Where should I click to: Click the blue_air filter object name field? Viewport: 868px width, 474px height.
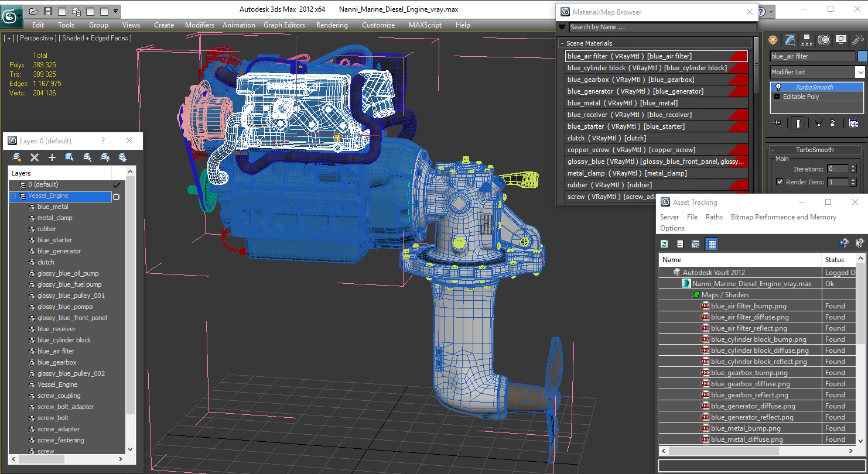click(x=812, y=56)
